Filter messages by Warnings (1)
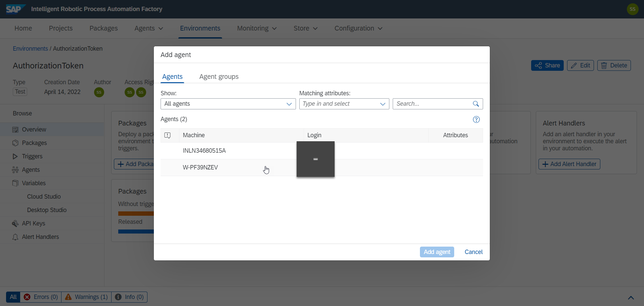 (x=86, y=297)
